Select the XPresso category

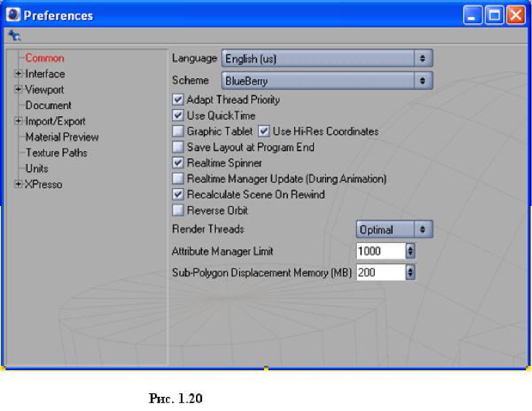43,184
